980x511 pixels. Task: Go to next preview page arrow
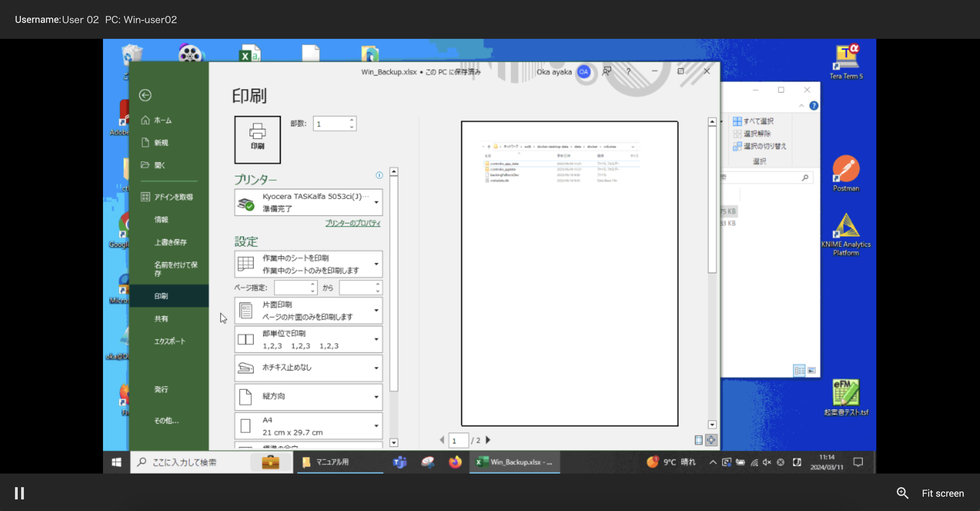pos(488,440)
